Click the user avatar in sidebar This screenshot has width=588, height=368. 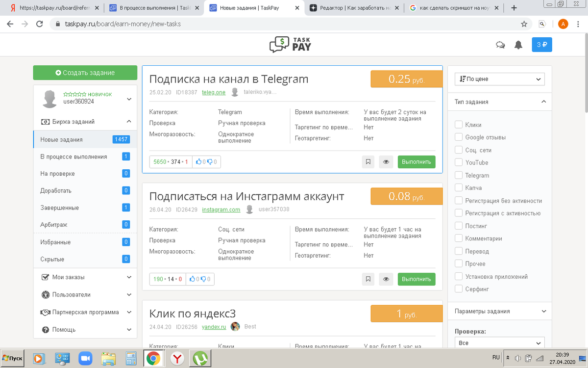tap(49, 99)
